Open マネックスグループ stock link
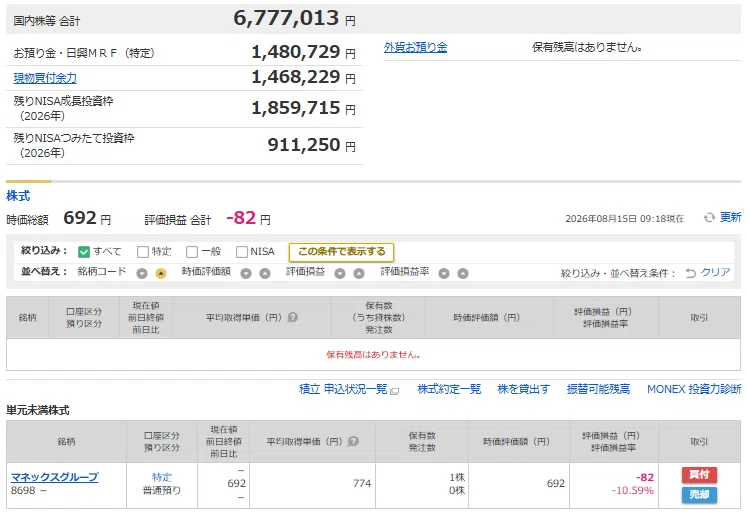Viewport: 748px width, 515px height. pyautogui.click(x=54, y=477)
